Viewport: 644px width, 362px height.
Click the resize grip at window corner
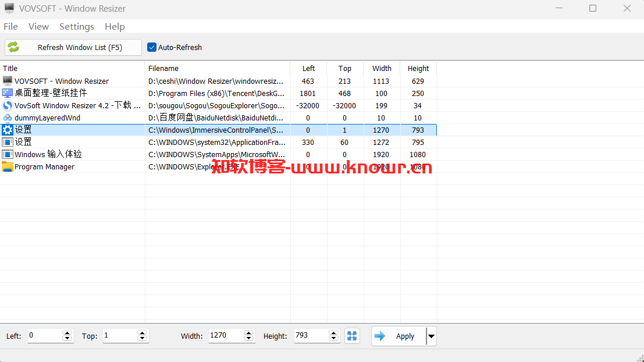pos(639,358)
